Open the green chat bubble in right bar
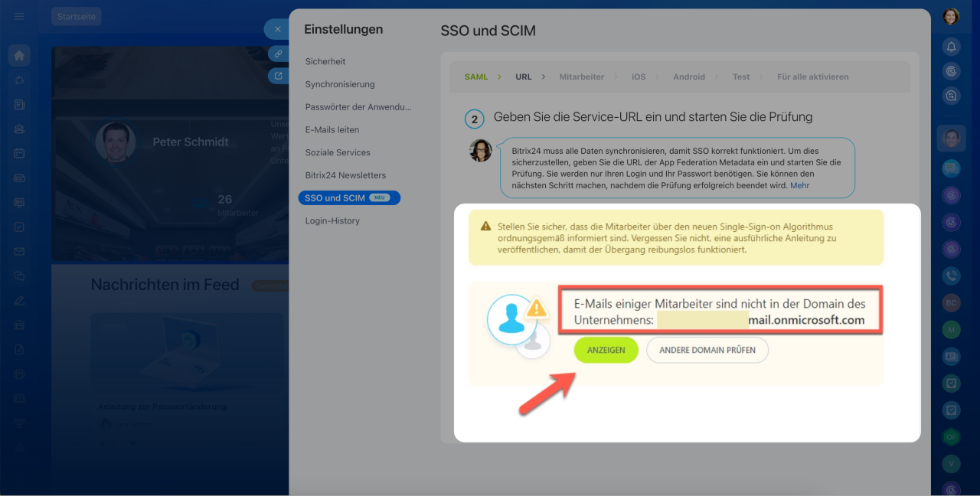Screen dimensions: 980x496 click(x=951, y=168)
